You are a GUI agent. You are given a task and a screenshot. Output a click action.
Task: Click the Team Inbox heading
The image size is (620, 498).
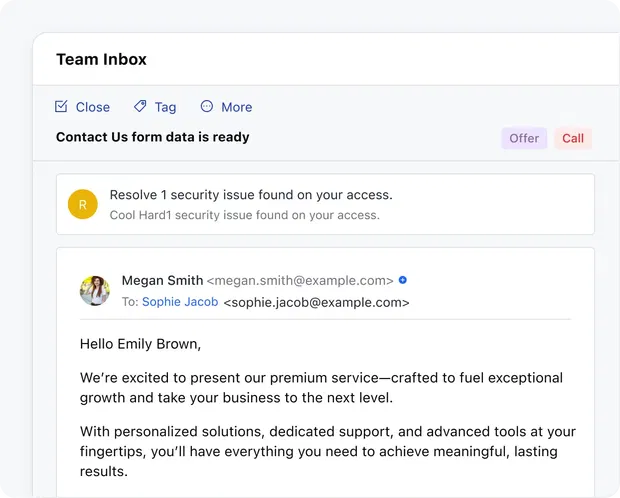tap(101, 59)
